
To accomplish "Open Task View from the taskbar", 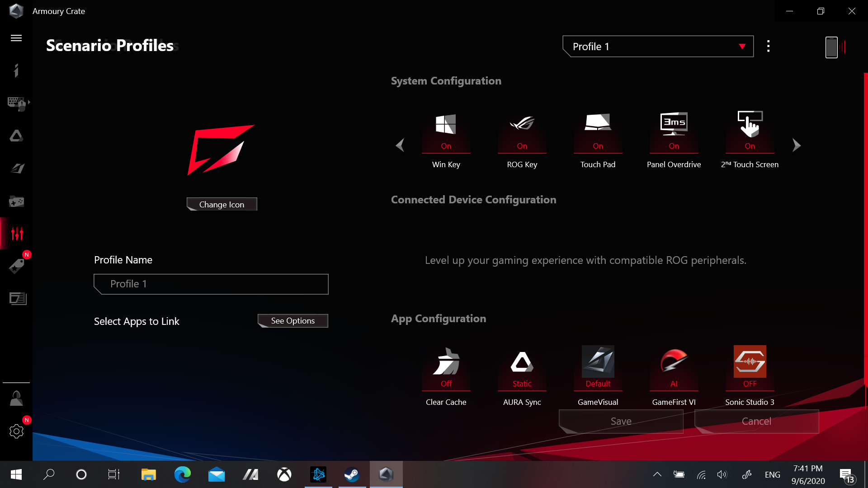I will pos(114,474).
